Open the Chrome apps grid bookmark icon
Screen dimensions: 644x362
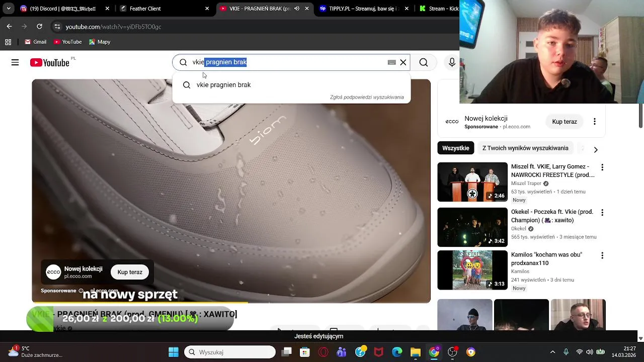pyautogui.click(x=8, y=42)
